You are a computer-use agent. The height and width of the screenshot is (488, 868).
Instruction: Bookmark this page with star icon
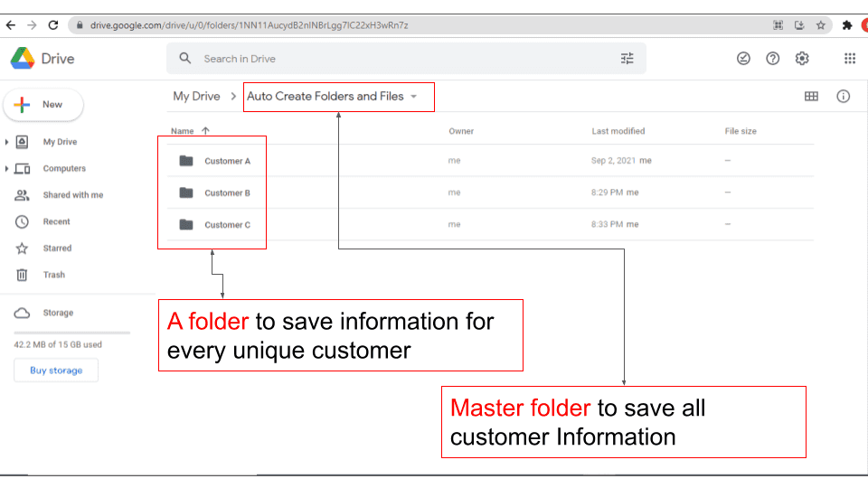(x=821, y=25)
